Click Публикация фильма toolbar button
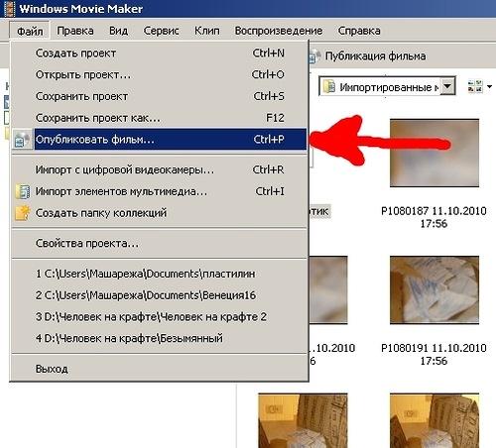This screenshot has height=448, width=496. tap(368, 56)
